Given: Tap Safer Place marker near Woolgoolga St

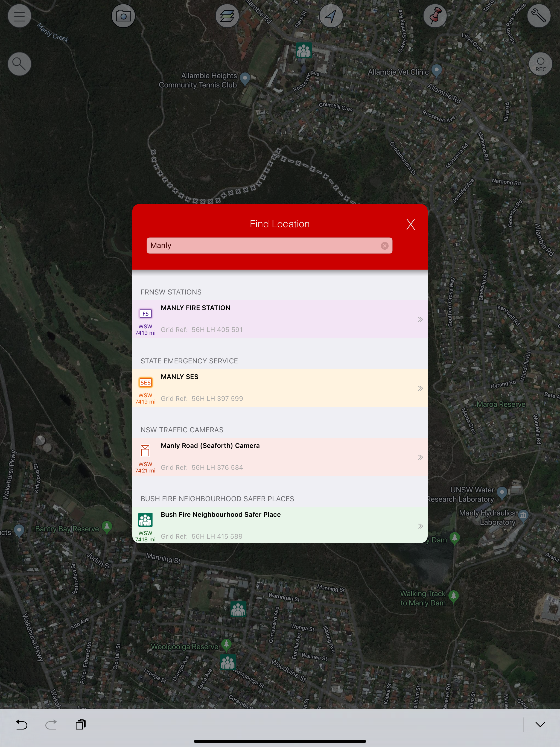Looking at the screenshot, I should coord(228,662).
